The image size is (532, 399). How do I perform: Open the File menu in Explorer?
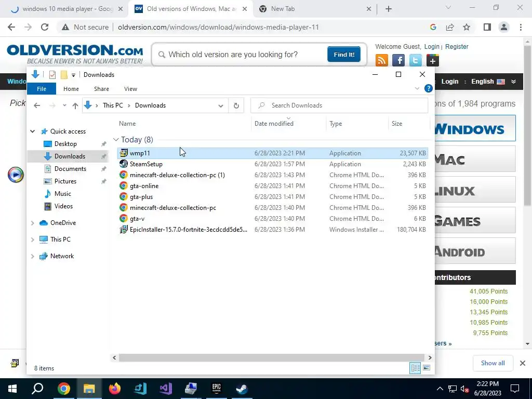(42, 88)
